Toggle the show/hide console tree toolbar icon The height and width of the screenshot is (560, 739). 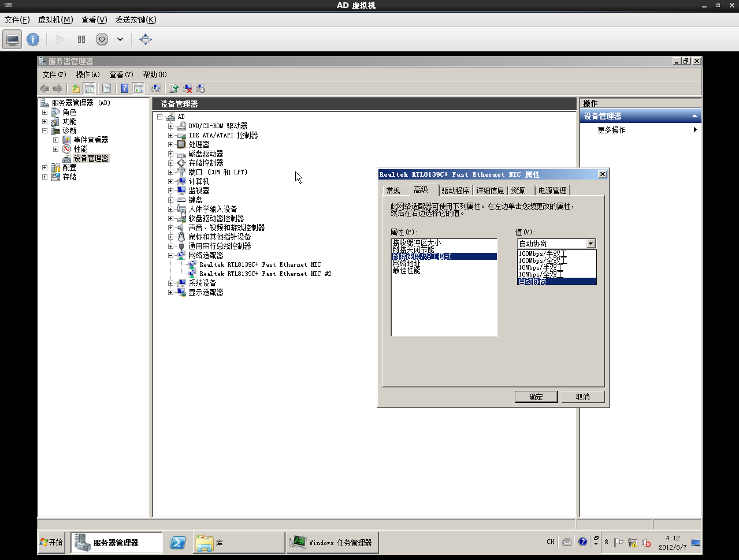(90, 88)
